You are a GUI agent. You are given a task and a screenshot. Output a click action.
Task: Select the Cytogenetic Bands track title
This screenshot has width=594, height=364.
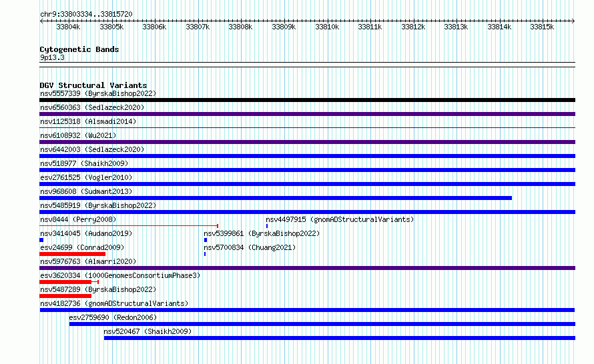click(x=79, y=49)
